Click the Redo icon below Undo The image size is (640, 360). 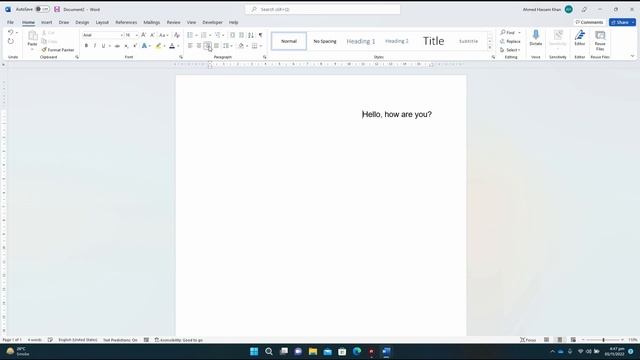(11, 41)
